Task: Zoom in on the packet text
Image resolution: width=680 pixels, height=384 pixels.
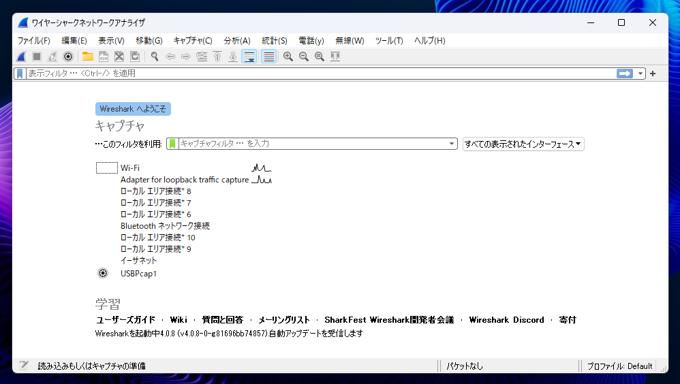Action: (x=288, y=56)
